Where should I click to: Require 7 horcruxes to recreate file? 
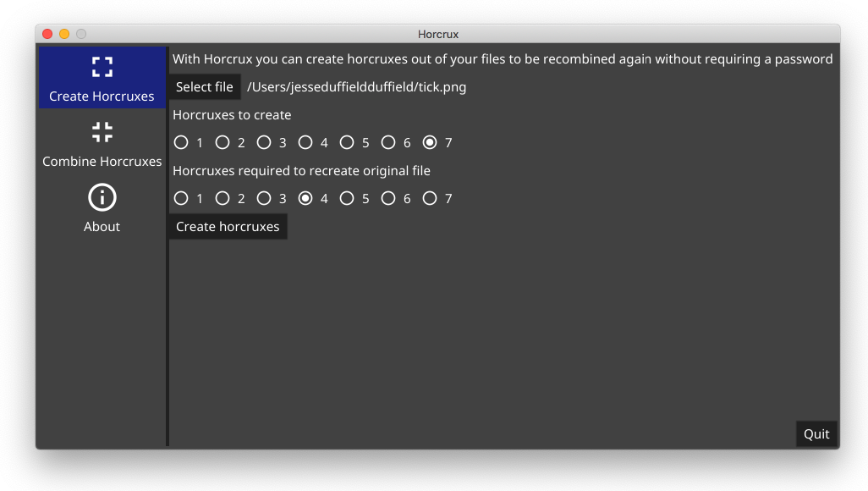tap(430, 198)
